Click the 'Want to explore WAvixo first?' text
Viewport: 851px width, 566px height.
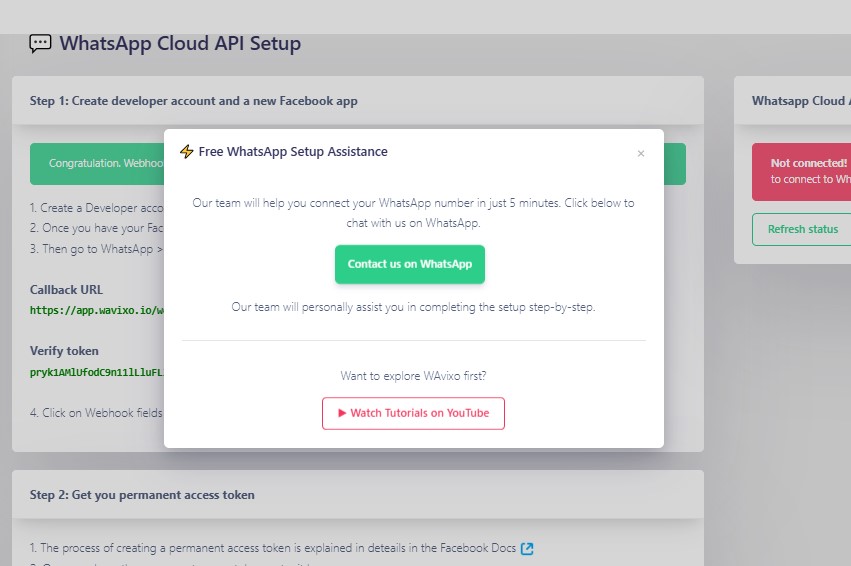[x=413, y=376]
